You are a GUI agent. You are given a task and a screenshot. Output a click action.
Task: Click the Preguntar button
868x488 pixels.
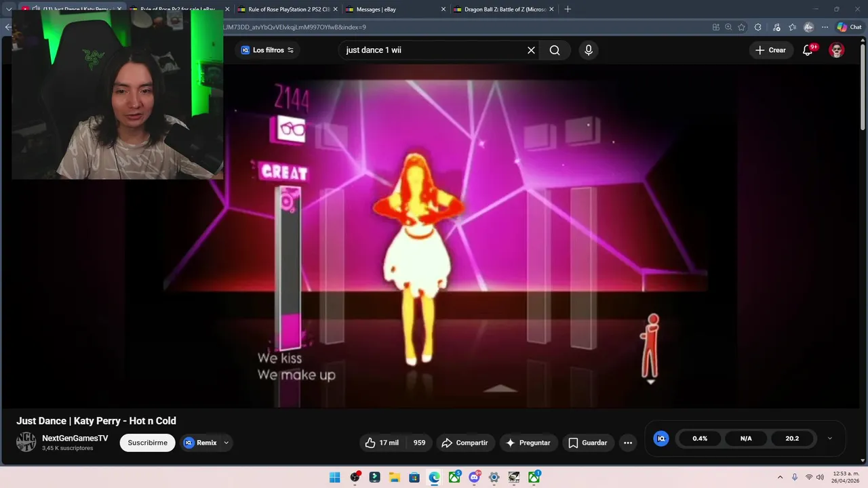(528, 443)
